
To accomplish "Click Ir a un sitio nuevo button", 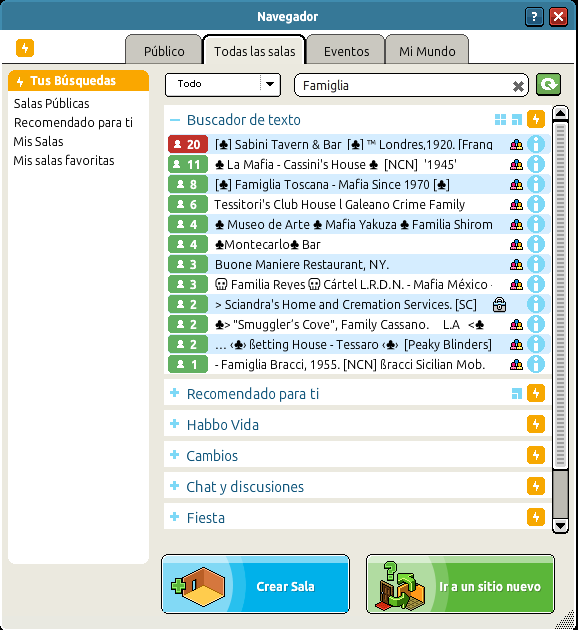I will [460, 584].
